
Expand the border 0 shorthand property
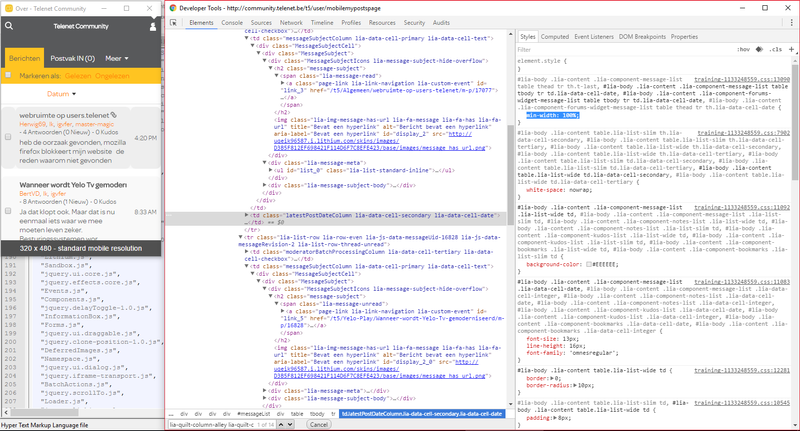552,378
